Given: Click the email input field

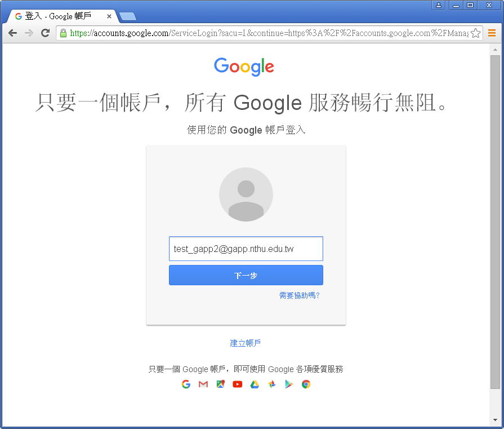Looking at the screenshot, I should tap(246, 249).
